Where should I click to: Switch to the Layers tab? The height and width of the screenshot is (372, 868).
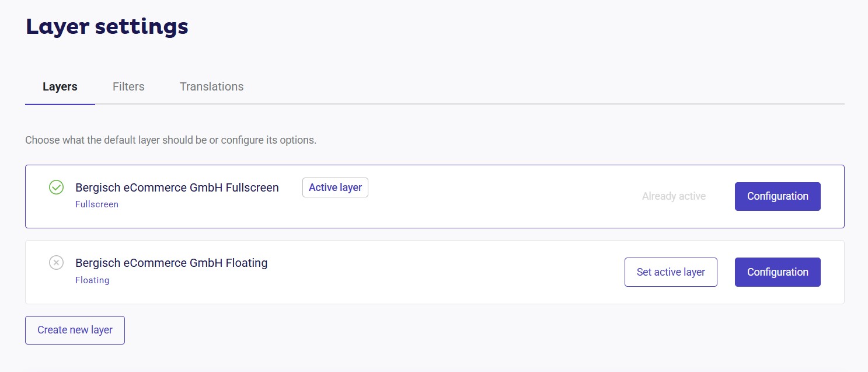[60, 86]
